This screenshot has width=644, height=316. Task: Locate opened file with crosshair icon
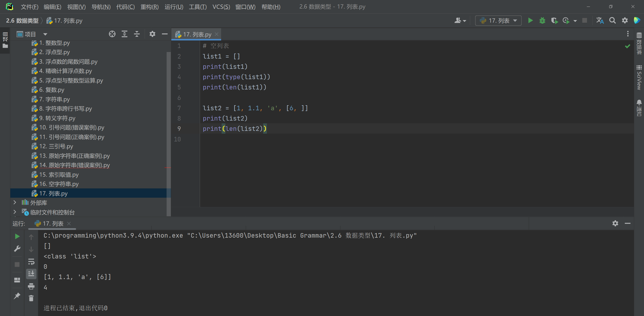[x=112, y=34]
